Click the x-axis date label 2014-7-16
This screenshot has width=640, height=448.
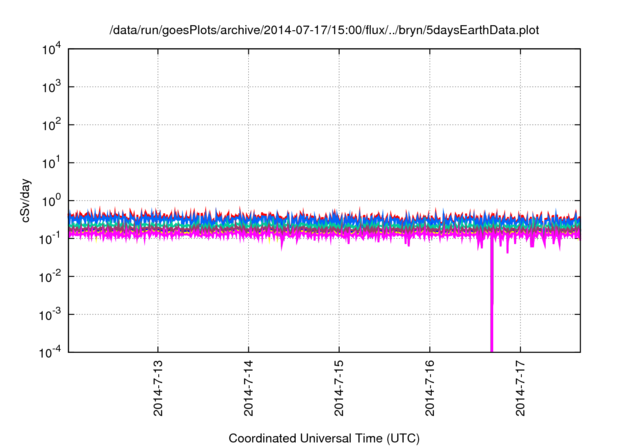(x=430, y=388)
